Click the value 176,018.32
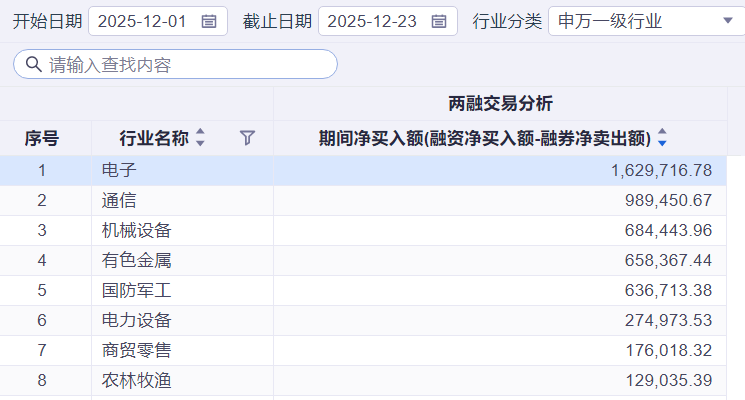 click(669, 351)
